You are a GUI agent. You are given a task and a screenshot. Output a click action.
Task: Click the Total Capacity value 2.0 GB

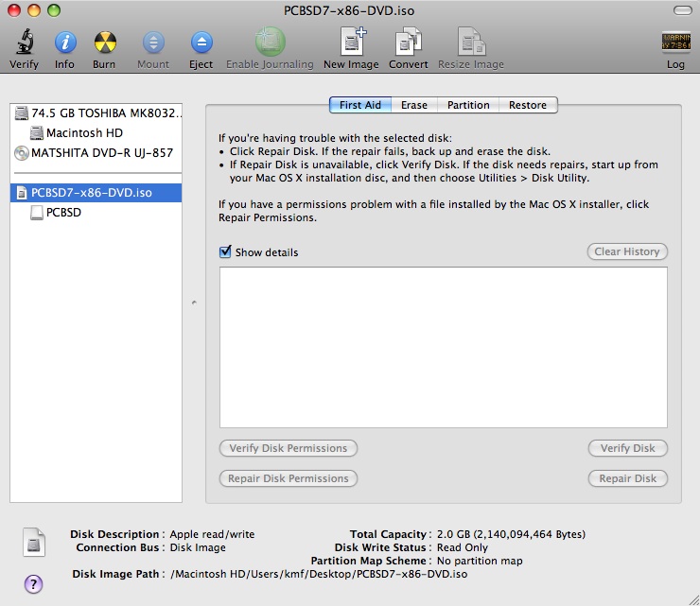coord(511,534)
